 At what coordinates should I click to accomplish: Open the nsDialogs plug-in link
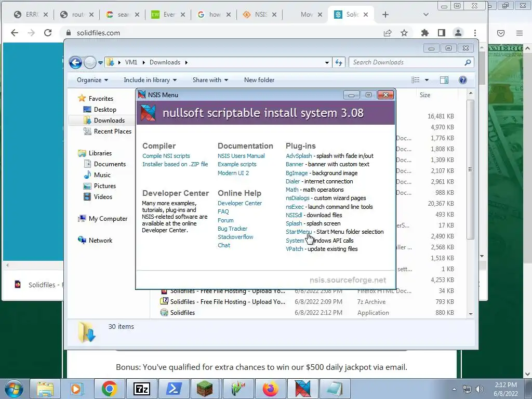point(298,198)
